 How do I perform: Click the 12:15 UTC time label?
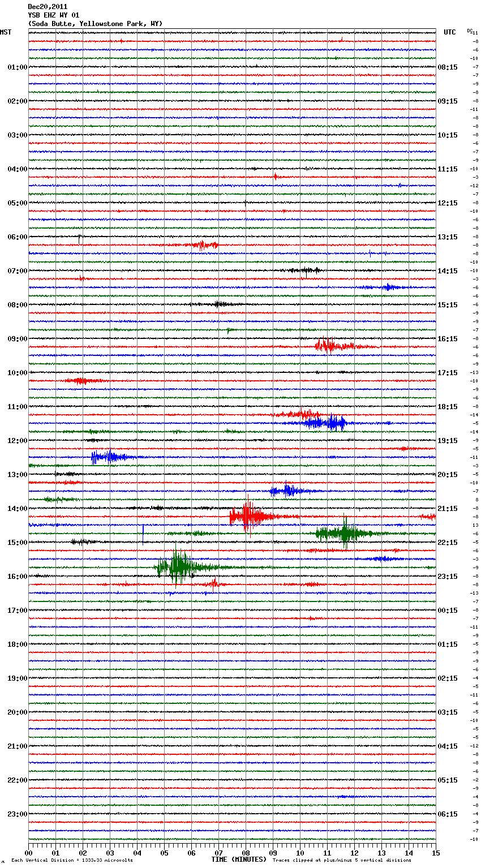448,203
